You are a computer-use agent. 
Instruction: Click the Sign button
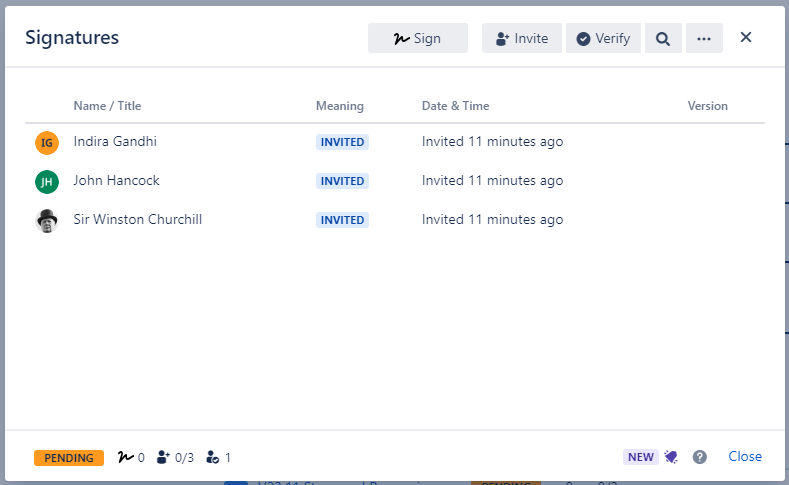point(417,38)
